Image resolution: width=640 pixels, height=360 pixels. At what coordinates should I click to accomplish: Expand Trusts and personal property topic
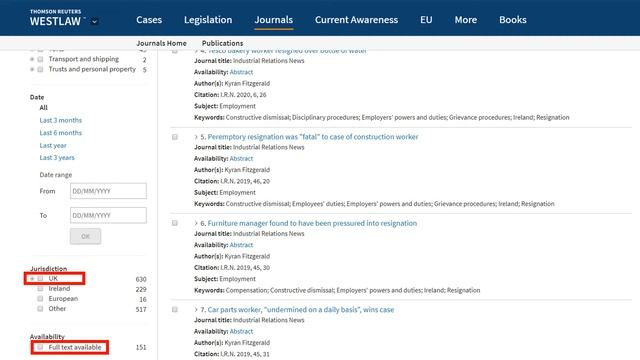coord(32,69)
